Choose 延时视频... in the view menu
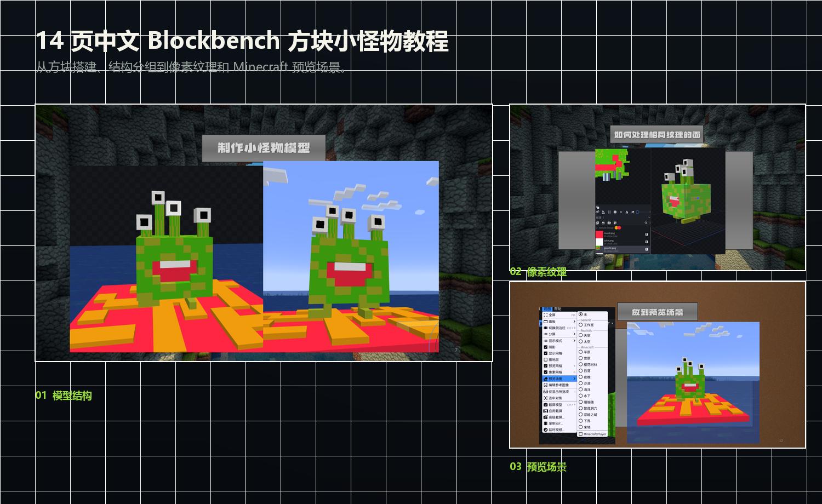Screen dimensions: 822x504 560,429
